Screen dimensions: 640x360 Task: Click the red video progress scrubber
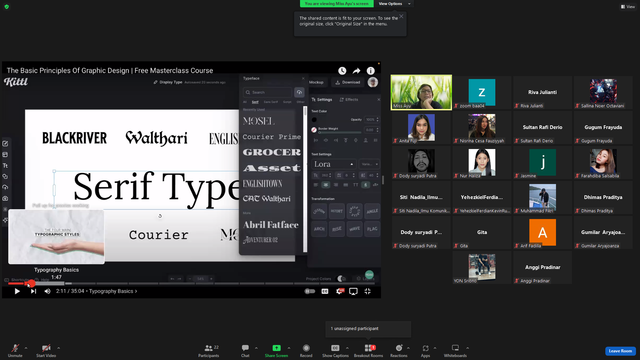[31, 283]
